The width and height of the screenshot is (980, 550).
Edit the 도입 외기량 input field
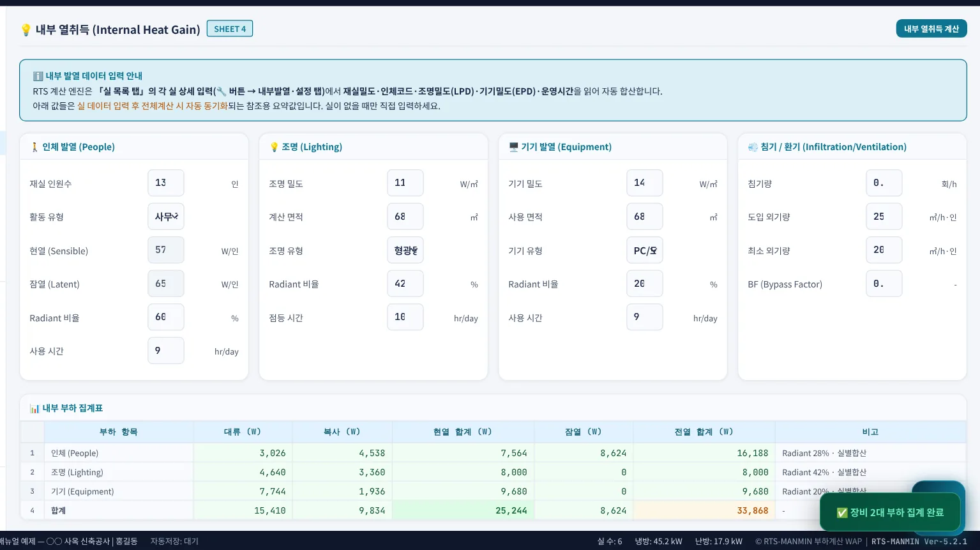click(884, 217)
